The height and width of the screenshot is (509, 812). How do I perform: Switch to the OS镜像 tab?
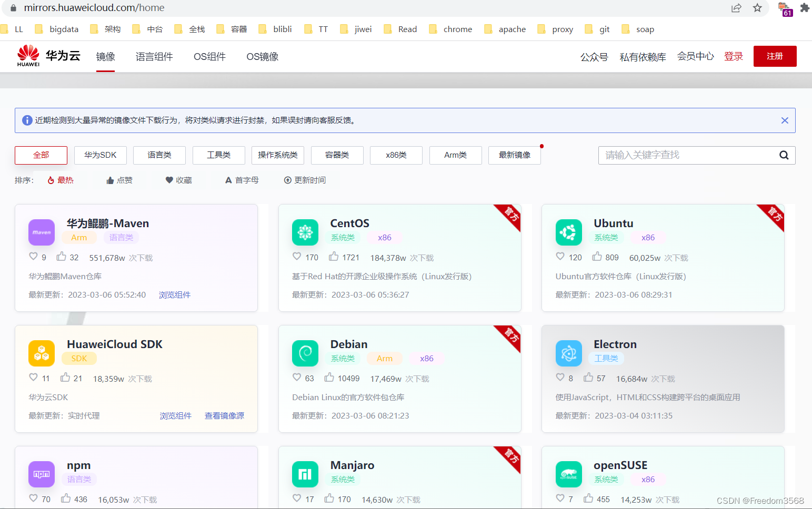[262, 56]
